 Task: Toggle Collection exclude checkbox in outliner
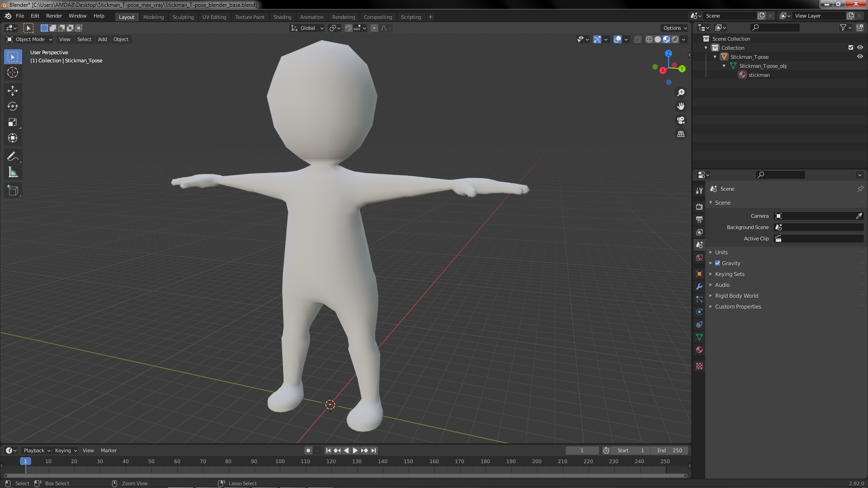coord(851,47)
